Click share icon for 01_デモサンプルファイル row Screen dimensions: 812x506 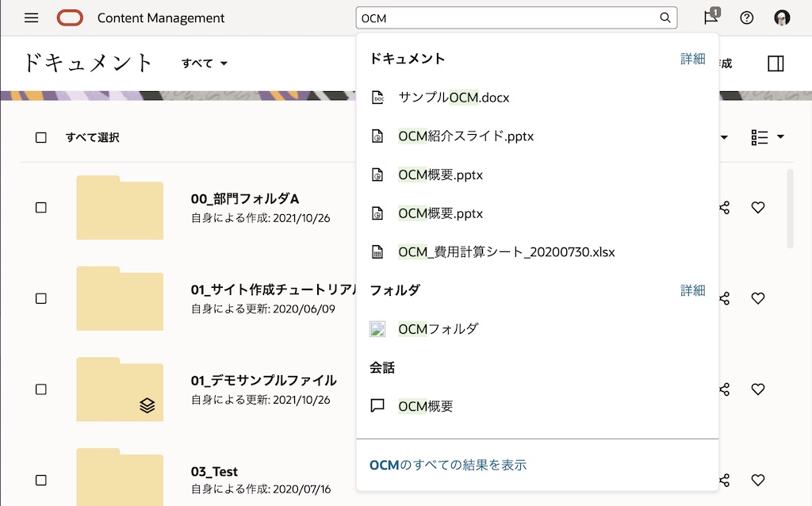(x=724, y=389)
